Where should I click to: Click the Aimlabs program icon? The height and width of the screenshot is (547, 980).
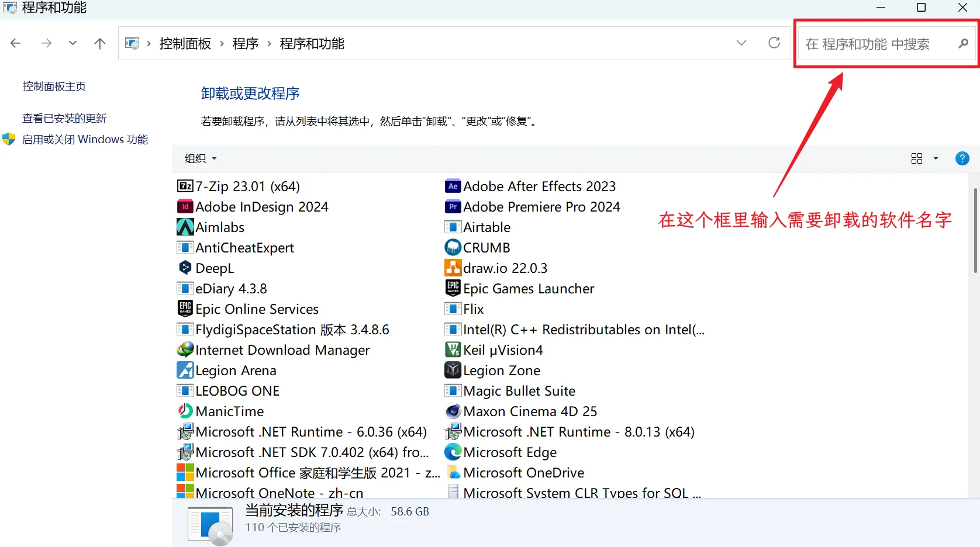185,227
